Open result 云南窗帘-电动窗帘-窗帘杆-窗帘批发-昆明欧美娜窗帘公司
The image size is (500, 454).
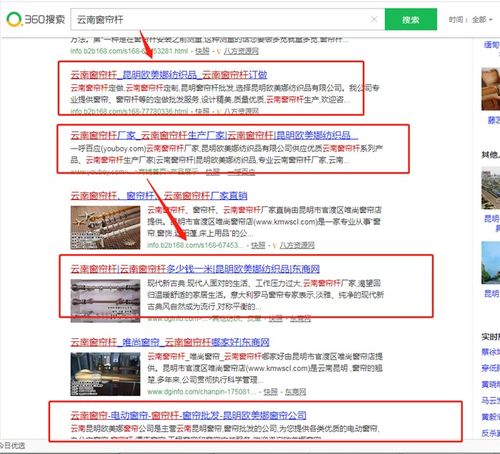click(x=188, y=415)
